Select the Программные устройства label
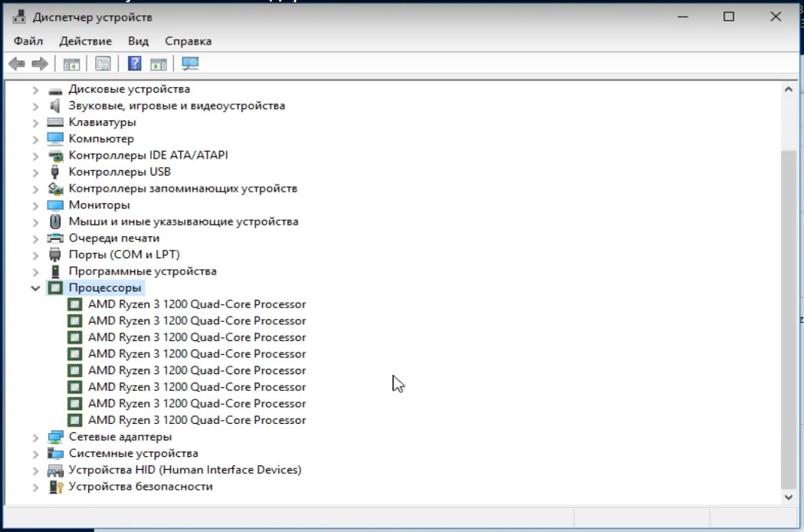804x532 pixels. (143, 271)
